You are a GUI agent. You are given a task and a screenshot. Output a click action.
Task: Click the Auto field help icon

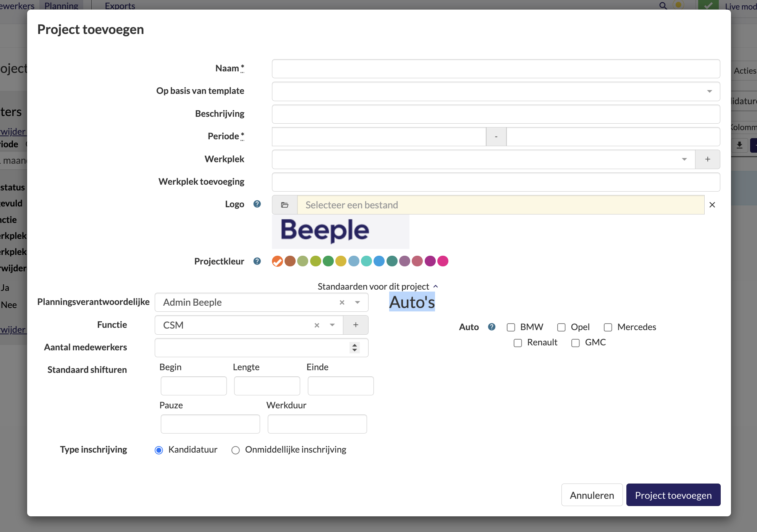point(492,327)
